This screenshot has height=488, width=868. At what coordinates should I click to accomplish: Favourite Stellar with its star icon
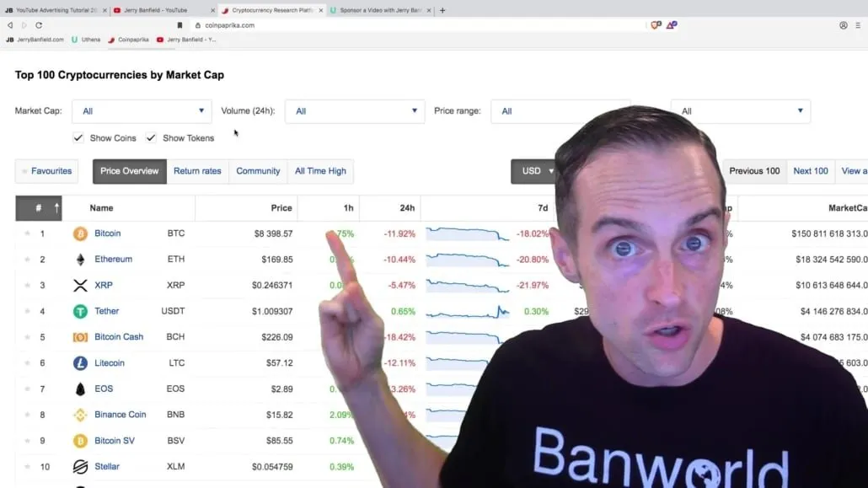tap(27, 466)
